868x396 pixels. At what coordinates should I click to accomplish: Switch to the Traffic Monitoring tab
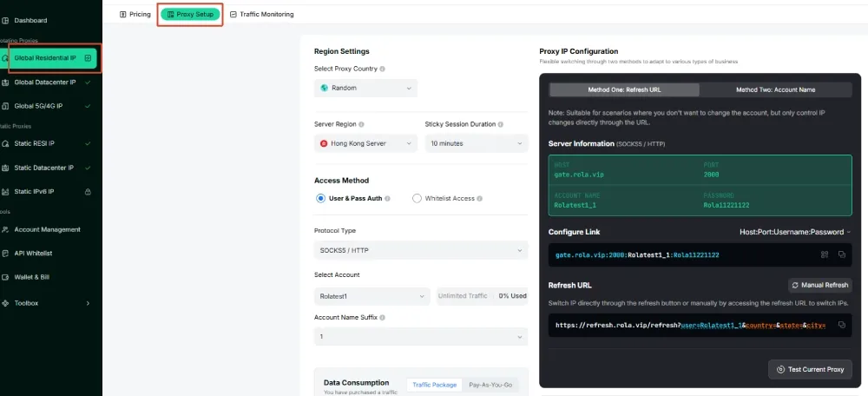[x=262, y=15]
